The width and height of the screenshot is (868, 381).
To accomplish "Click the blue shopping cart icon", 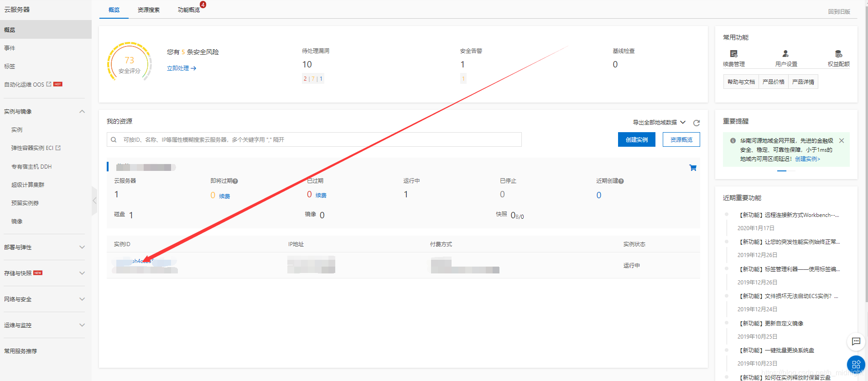I will (x=693, y=168).
